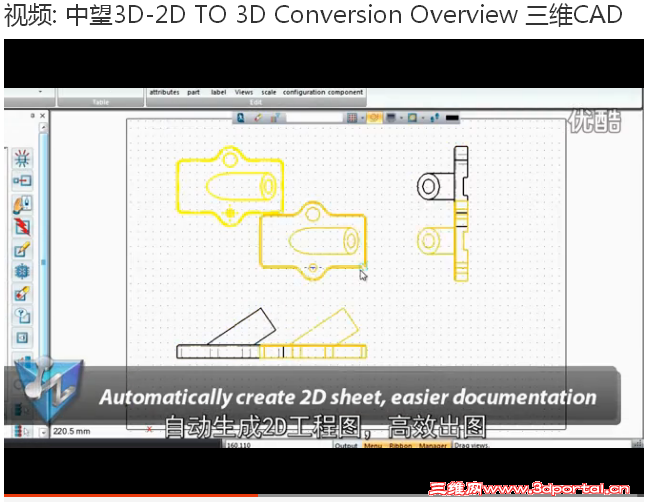The image size is (649, 502).
Task: Select the upper-left yellow top view
Action: tap(230, 186)
